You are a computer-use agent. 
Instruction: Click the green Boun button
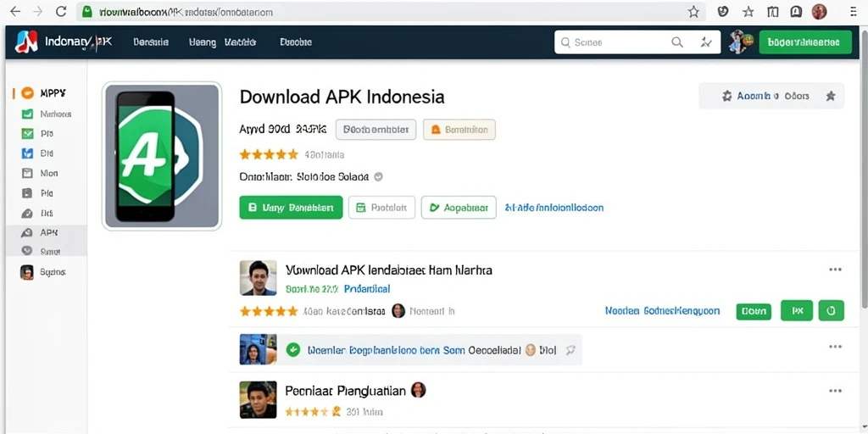coord(754,311)
